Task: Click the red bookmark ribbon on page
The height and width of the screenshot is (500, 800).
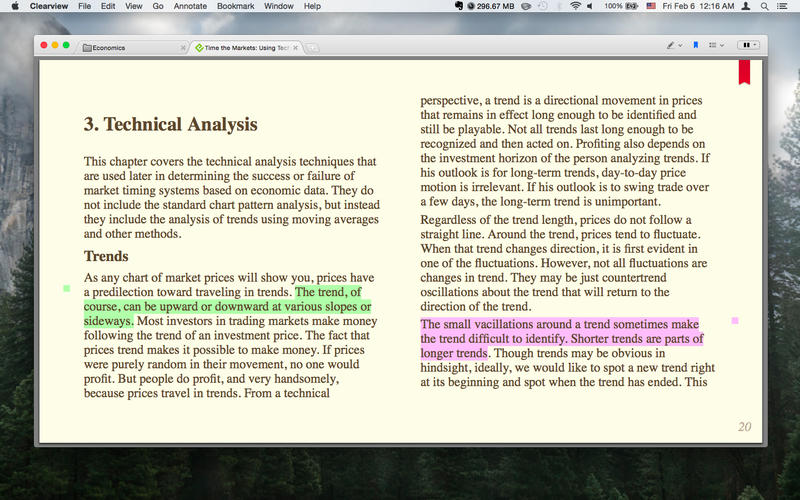Action: (744, 71)
